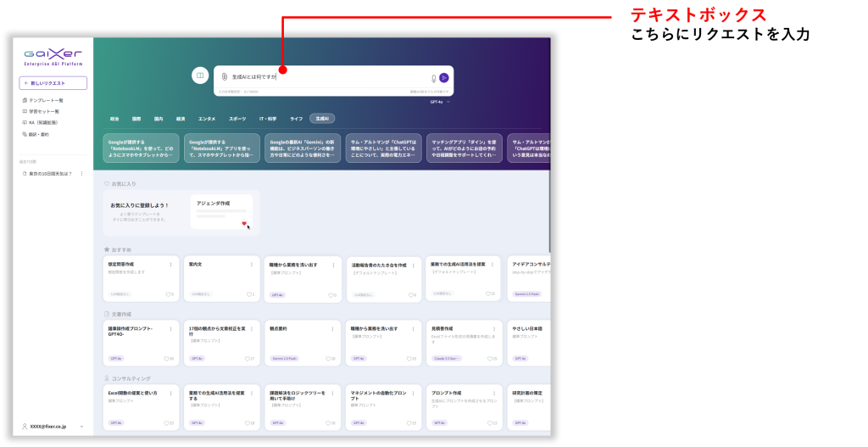Open テンプレート一覧 in the sidebar
This screenshot has width=868, height=447.
[45, 100]
